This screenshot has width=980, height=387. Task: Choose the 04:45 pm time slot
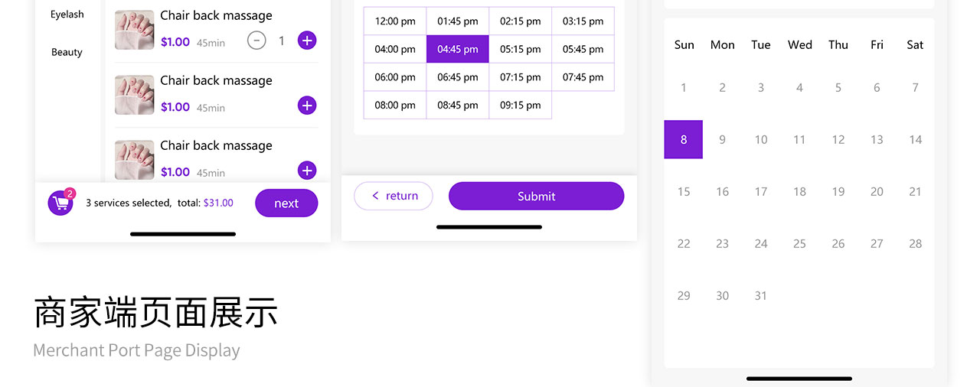[458, 49]
